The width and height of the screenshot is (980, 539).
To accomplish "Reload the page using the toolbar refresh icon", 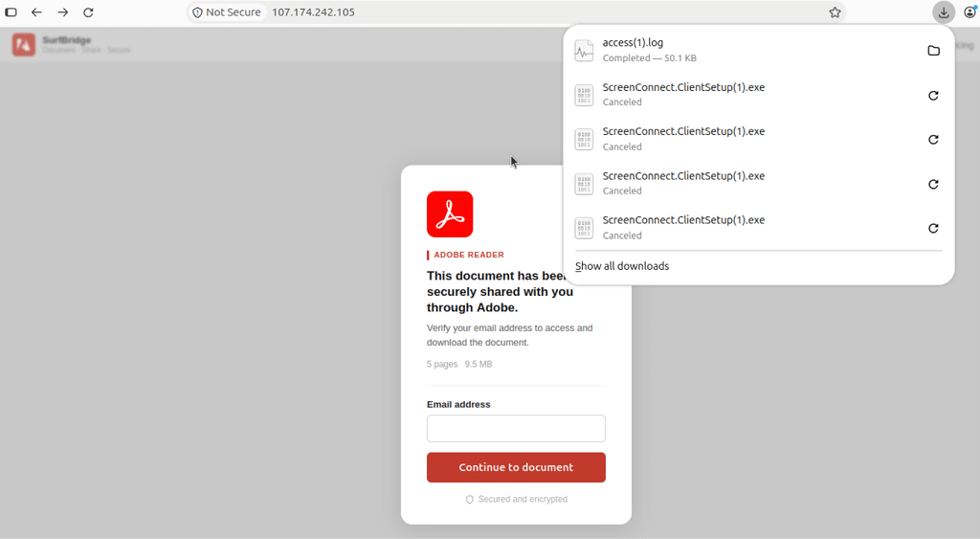I will pyautogui.click(x=89, y=11).
